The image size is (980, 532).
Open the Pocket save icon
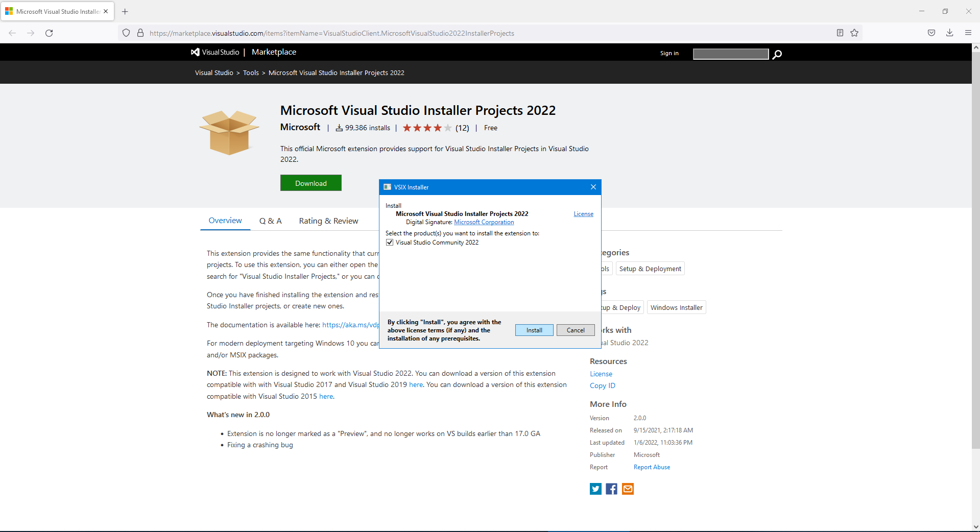click(931, 33)
